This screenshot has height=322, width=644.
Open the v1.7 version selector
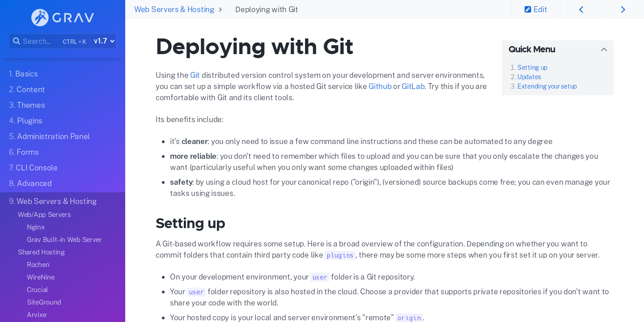coord(103,41)
